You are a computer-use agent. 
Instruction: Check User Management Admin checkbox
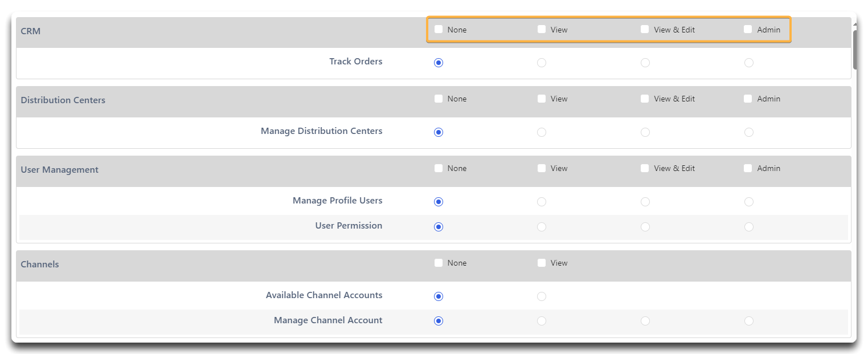(x=748, y=168)
